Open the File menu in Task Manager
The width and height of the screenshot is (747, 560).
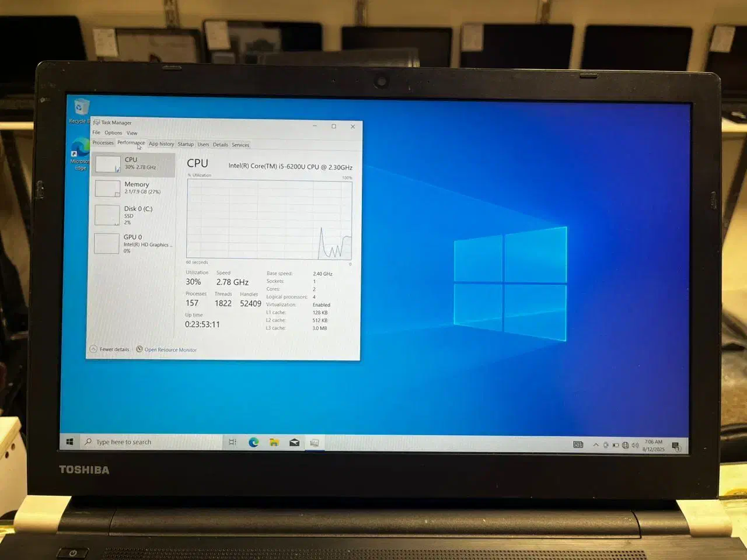96,132
